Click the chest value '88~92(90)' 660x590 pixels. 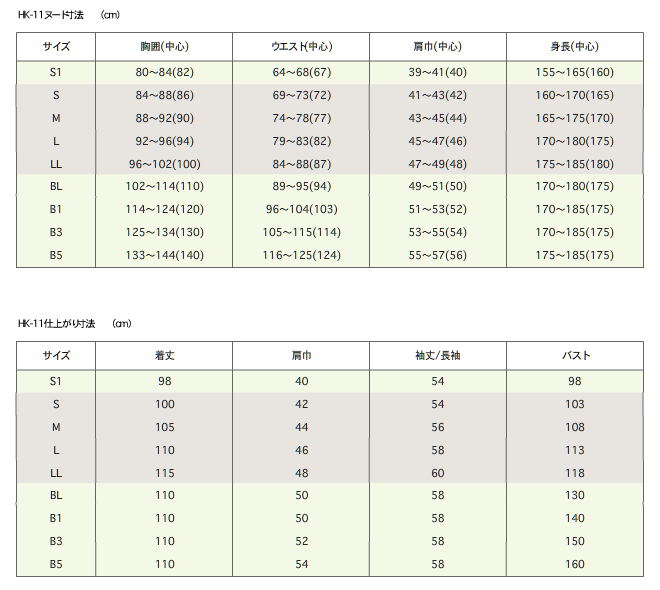[165, 118]
